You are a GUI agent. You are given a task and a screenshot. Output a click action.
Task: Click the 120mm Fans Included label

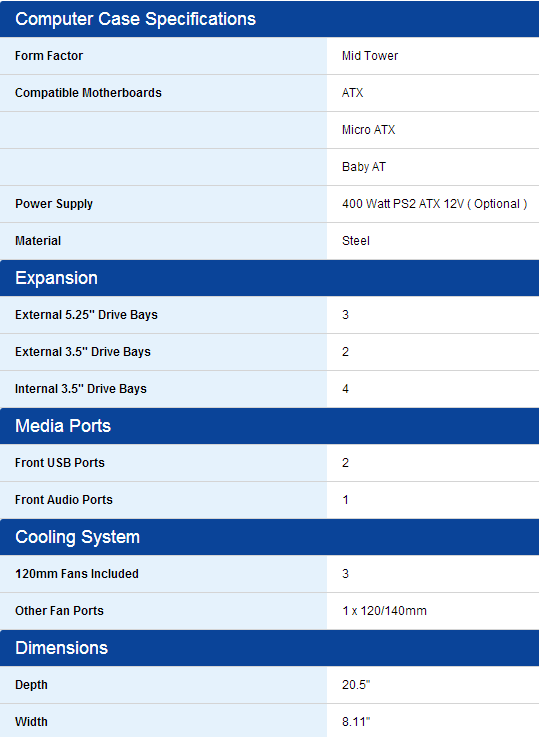click(77, 574)
